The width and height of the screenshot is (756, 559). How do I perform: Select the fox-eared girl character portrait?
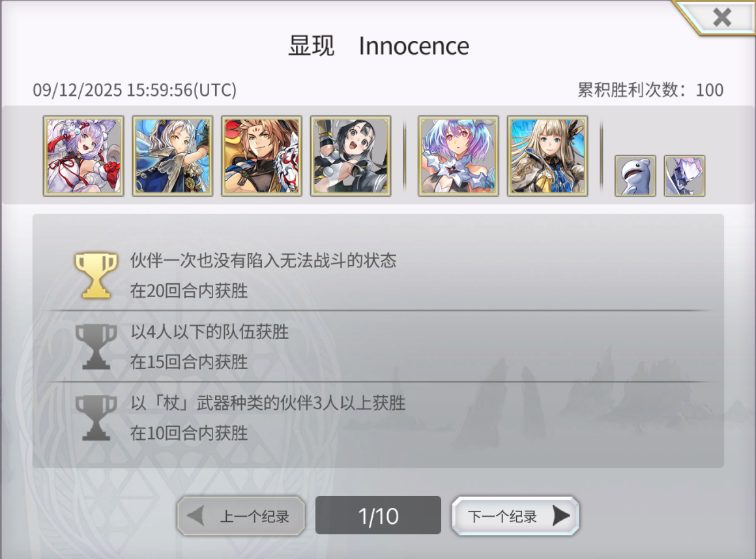point(83,156)
